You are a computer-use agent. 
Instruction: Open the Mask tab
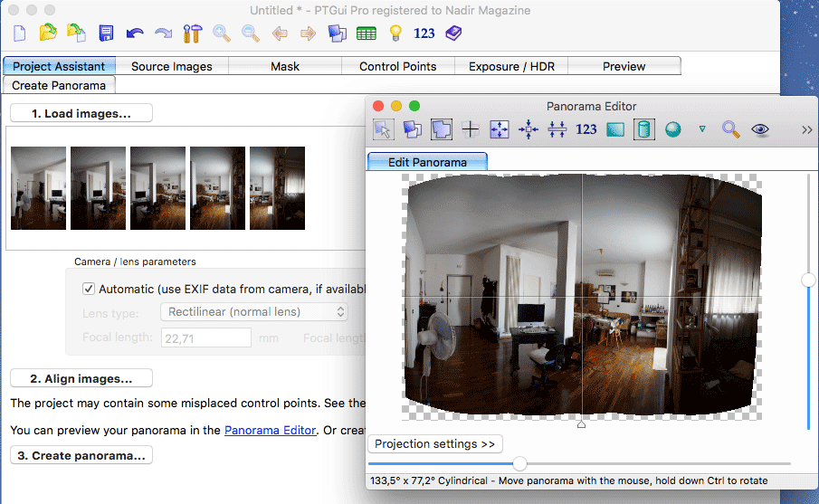pyautogui.click(x=285, y=66)
